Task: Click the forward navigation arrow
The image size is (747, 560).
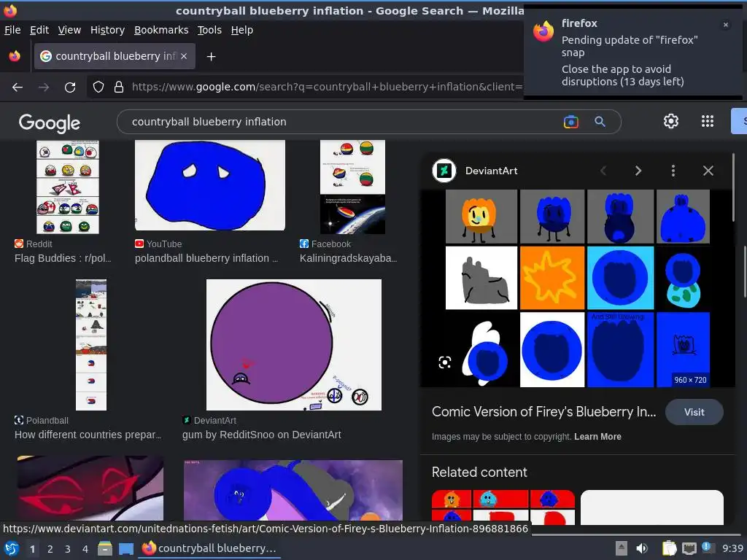Action: (x=44, y=87)
